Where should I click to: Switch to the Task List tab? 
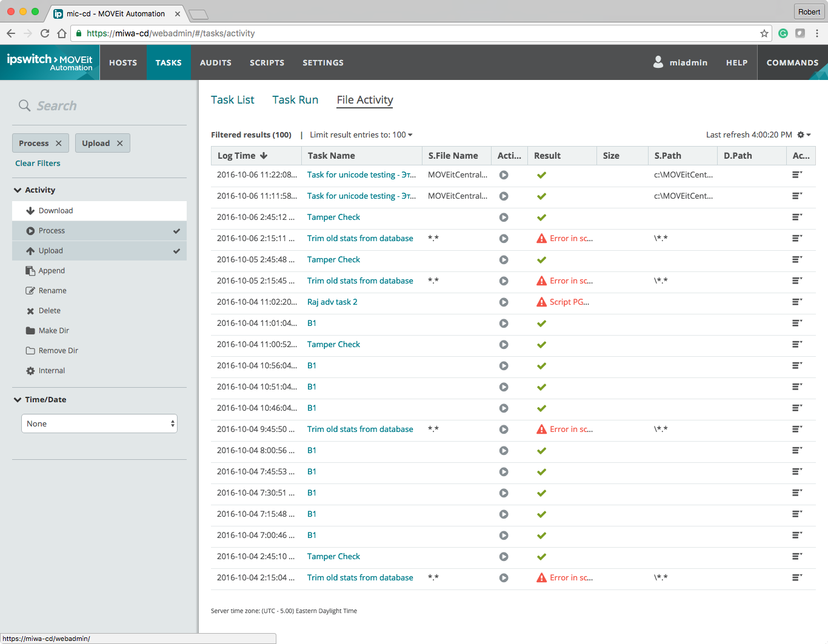click(233, 100)
